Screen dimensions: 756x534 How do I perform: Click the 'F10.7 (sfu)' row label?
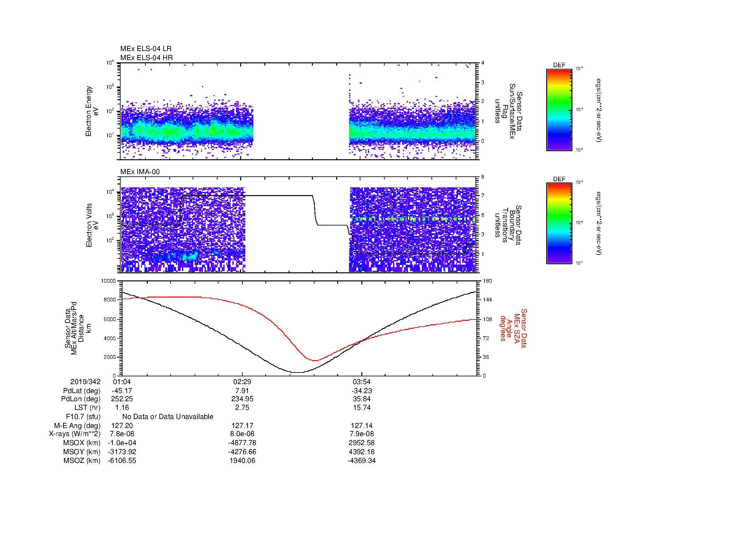83,416
